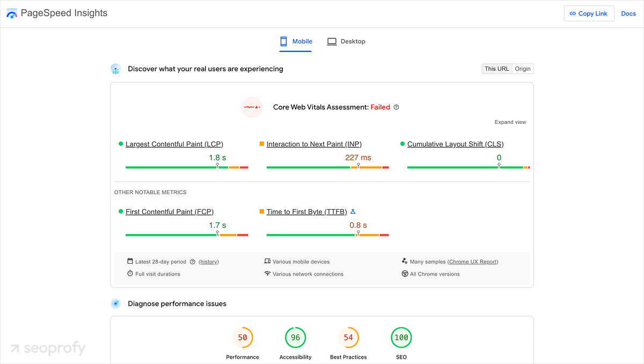Switch to the Desktop tab
Image resolution: width=644 pixels, height=364 pixels.
pos(346,41)
